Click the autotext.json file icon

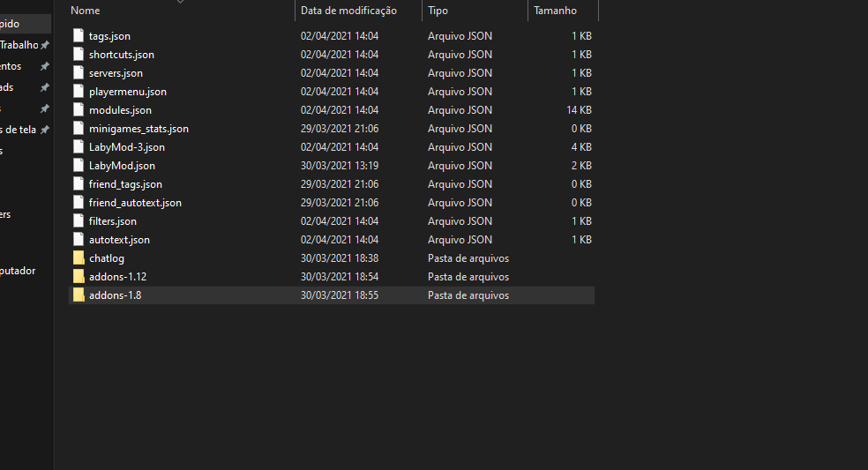[79, 240]
